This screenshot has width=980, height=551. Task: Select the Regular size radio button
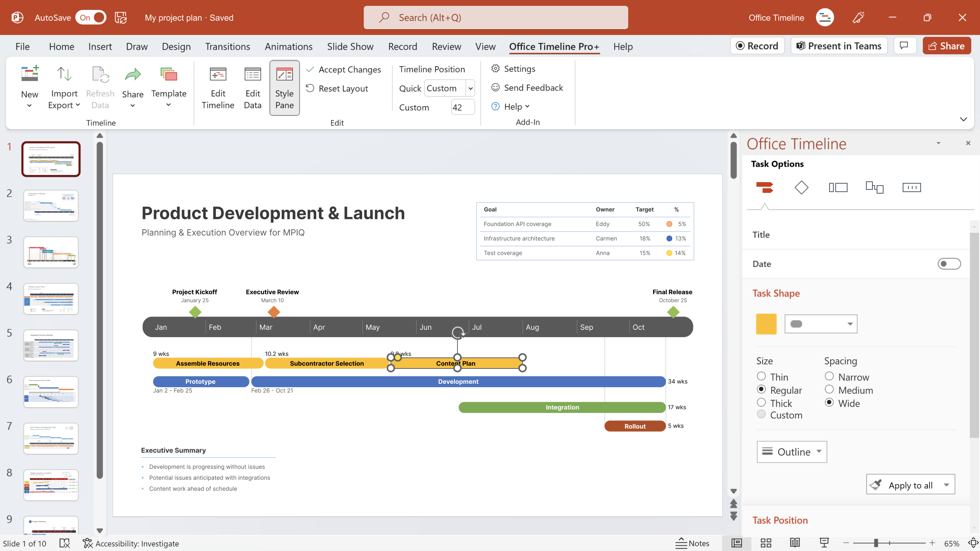pos(761,390)
